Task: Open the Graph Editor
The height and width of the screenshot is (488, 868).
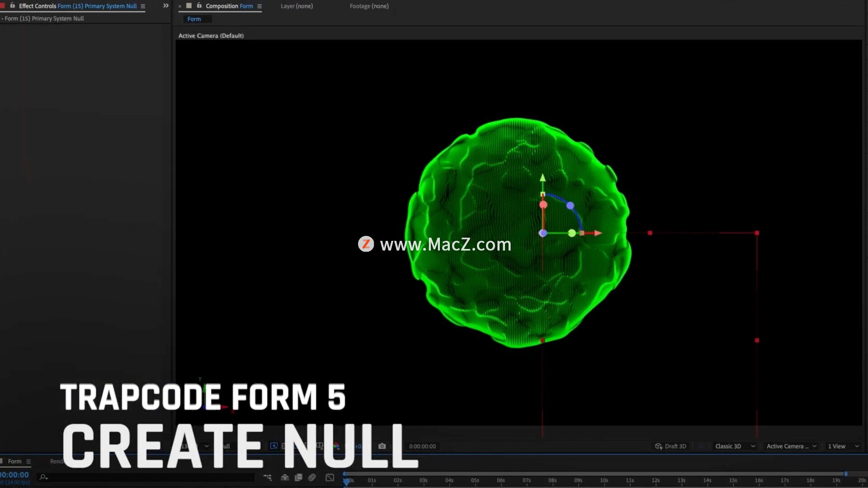Action: 330,477
